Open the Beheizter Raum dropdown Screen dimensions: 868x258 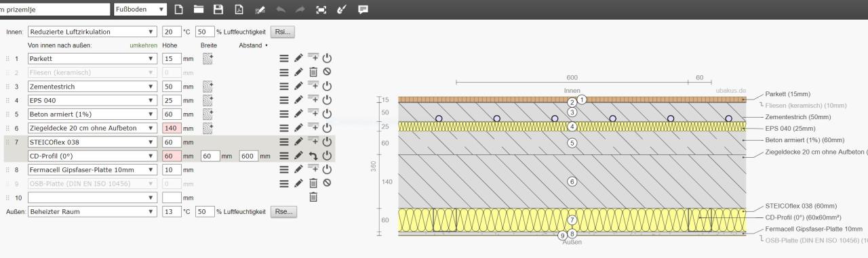(92, 211)
